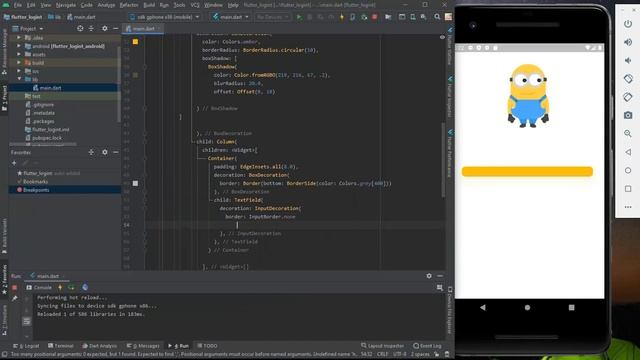The height and width of the screenshot is (360, 640).
Task: Click Color.fromRGBO swatch in gutter at line 56
Action: 135,75
